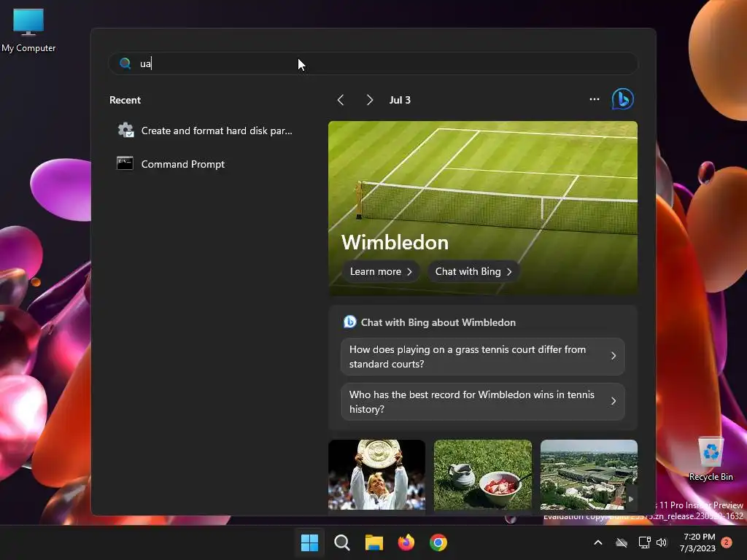747x560 pixels.
Task: Open Command Prompt from the Recent list
Action: click(205, 164)
